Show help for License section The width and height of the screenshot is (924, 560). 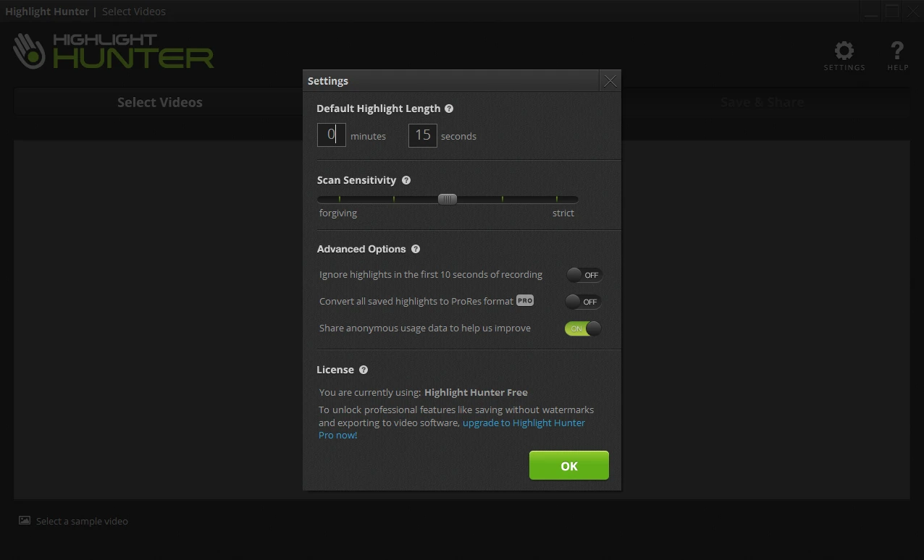tap(364, 370)
